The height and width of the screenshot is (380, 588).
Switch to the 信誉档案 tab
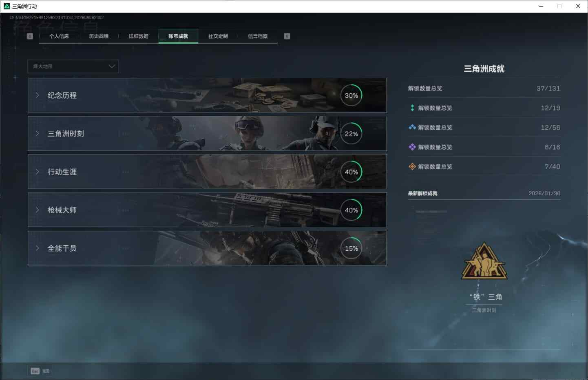(x=258, y=36)
